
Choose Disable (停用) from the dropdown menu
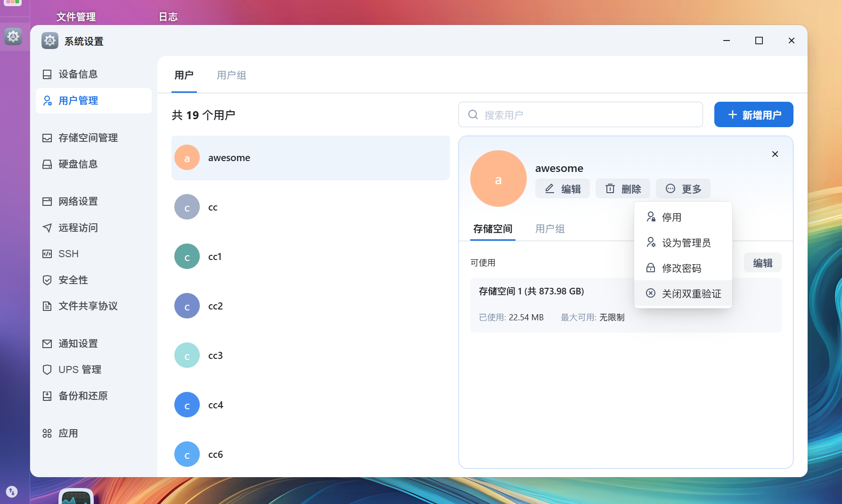coord(671,218)
